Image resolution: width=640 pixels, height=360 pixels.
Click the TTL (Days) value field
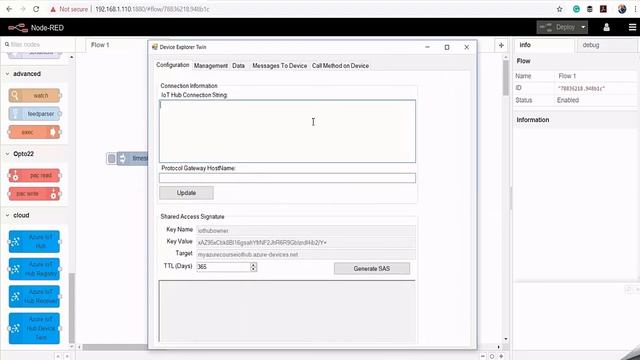pos(223,267)
